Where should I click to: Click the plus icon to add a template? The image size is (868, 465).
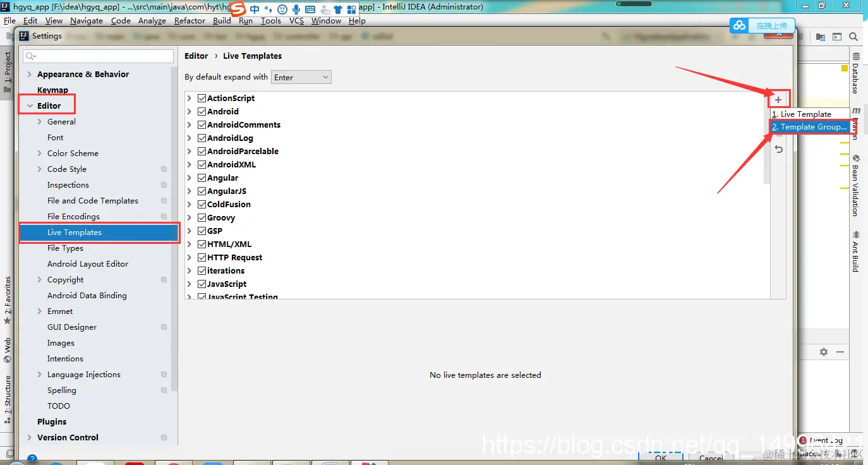(x=778, y=100)
